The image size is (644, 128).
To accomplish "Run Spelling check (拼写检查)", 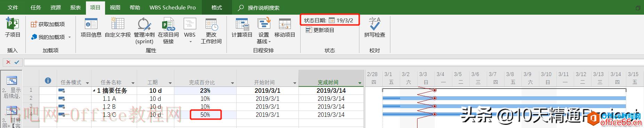I will click(375, 28).
